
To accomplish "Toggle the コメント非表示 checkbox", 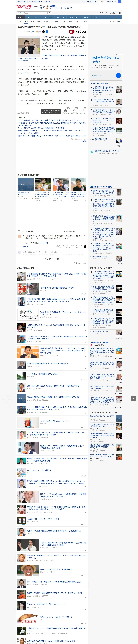I will (75, 263).
